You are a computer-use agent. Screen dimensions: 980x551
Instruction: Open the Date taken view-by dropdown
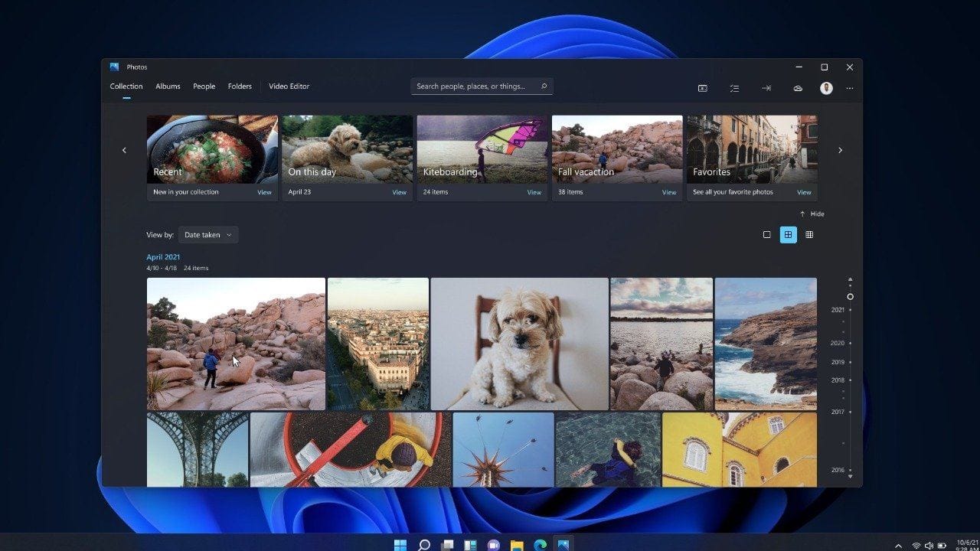click(208, 235)
